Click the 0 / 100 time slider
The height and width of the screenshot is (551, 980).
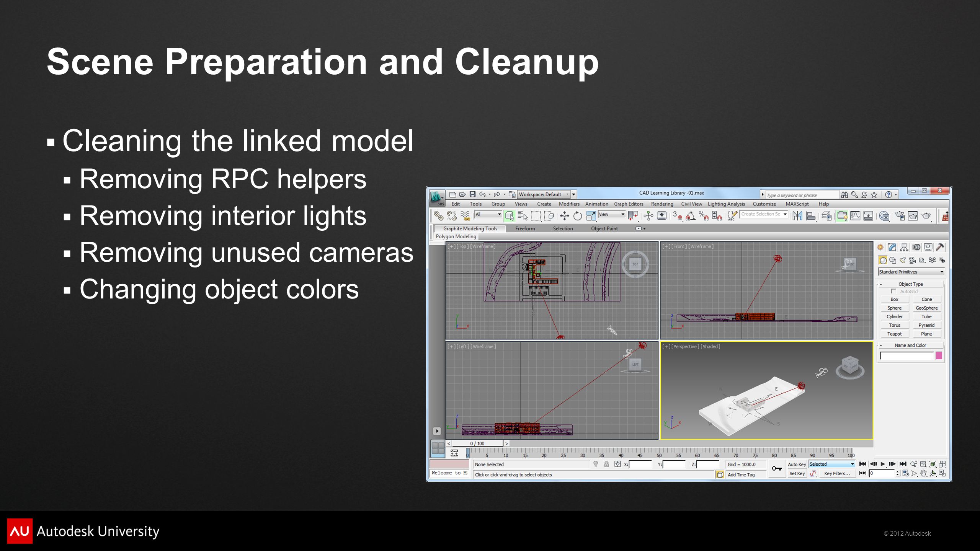pyautogui.click(x=477, y=443)
